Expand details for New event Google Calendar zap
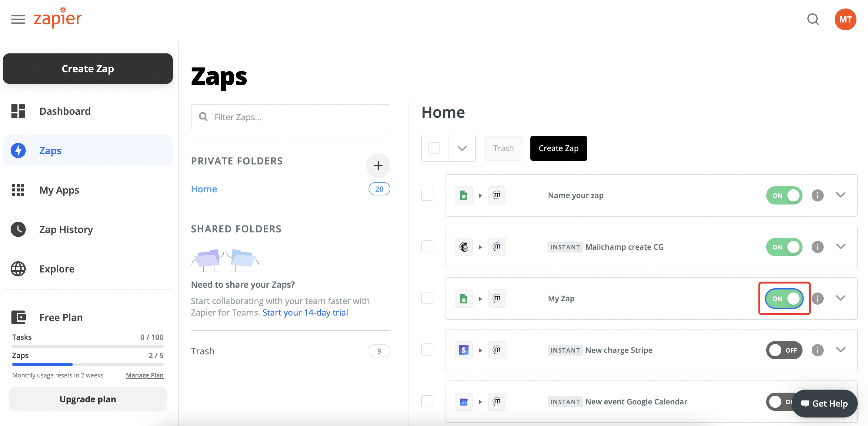This screenshot has width=868, height=426. tap(841, 401)
